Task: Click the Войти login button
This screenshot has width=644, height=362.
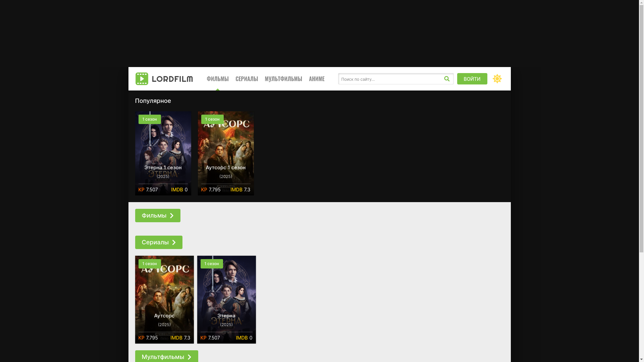Action: [472, 79]
